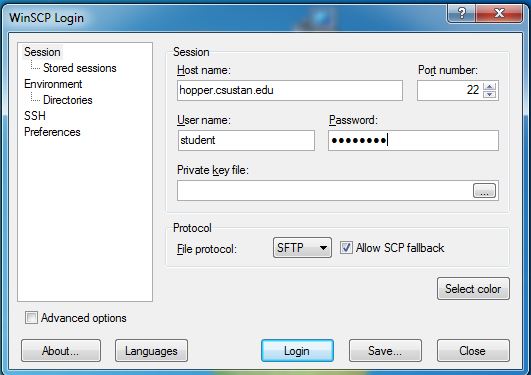Browse for private key file
Screen dimensions: 531x375
(484, 191)
